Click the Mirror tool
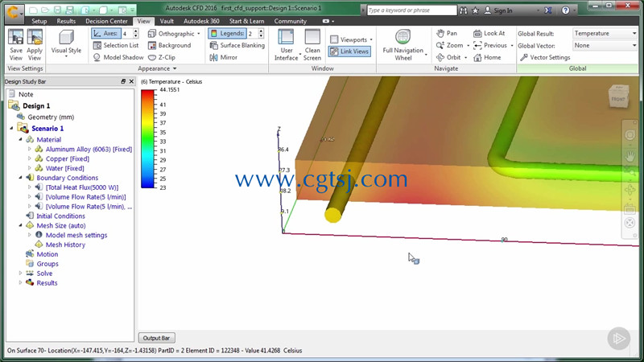This screenshot has width=644, height=362. coord(224,57)
